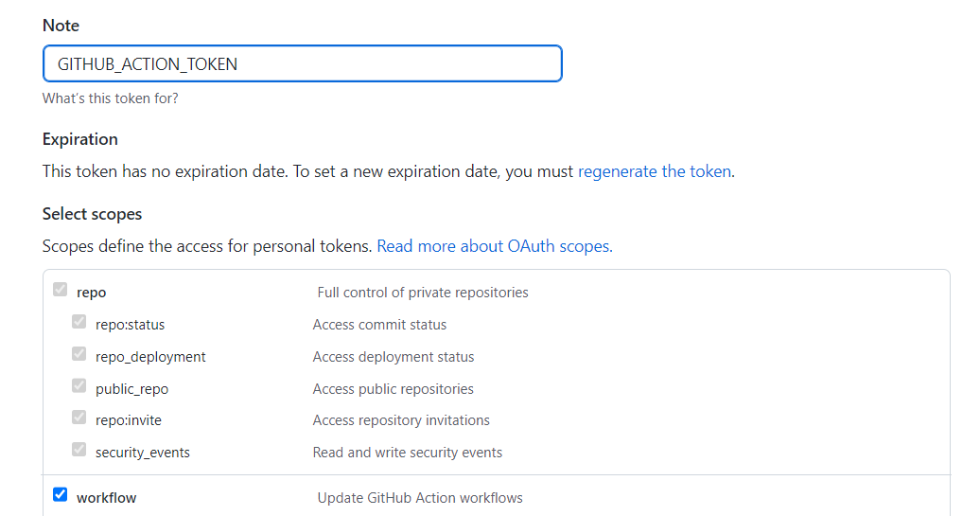Screen dimensions: 980x516
Task: Click the Note text input field
Action: point(303,64)
